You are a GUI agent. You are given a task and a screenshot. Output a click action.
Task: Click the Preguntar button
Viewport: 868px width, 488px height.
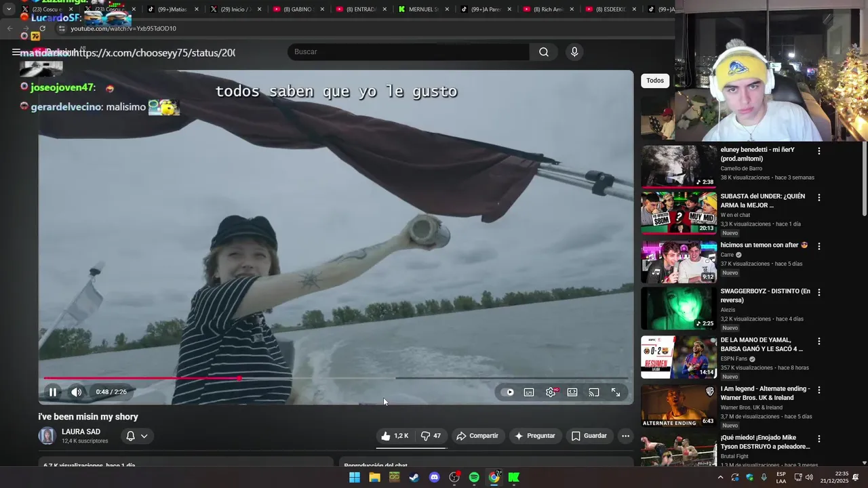534,436
